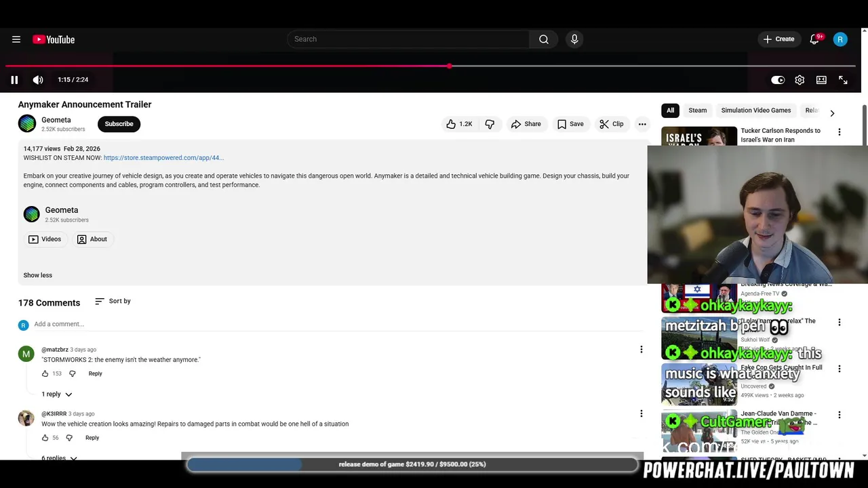The height and width of the screenshot is (488, 868).
Task: Seek on the red video progress bar
Action: click(x=431, y=66)
